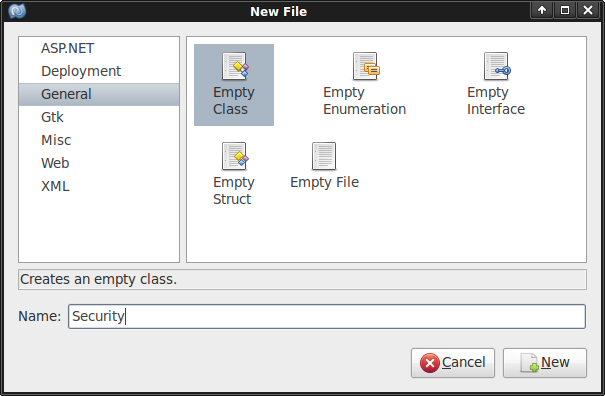Choose the Empty File template icon
Screen dimensions: 605x396
(x=324, y=156)
